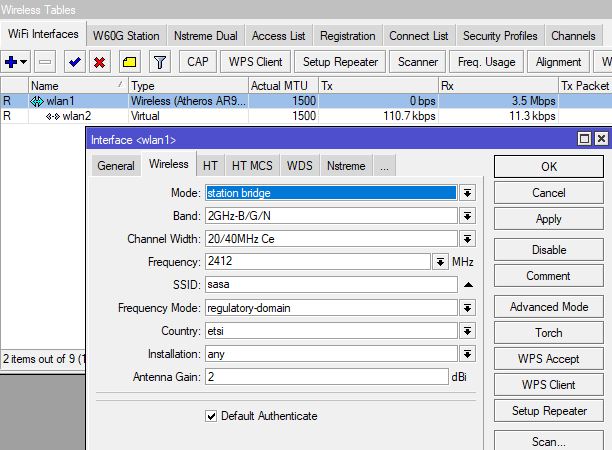Click the Antenna Gain input field

(326, 377)
